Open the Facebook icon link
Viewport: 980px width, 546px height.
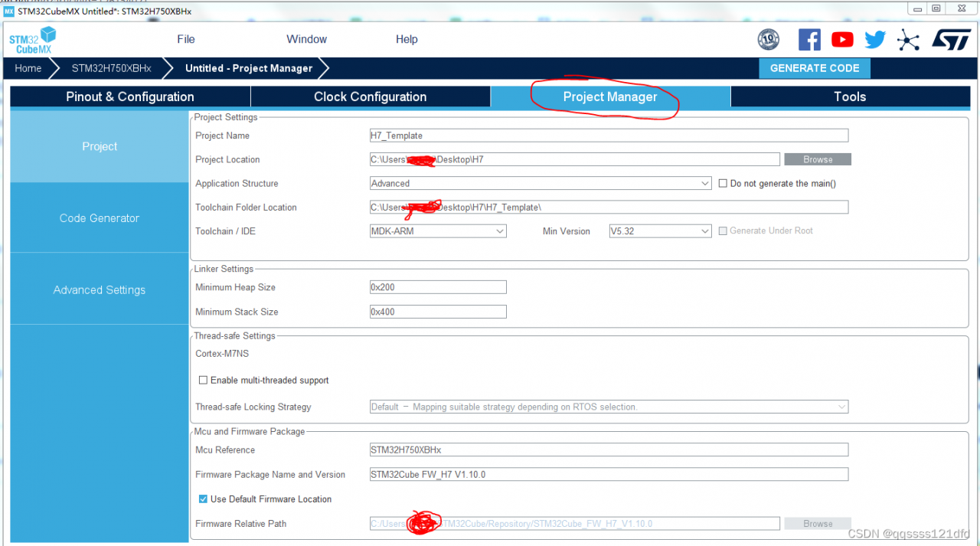click(809, 39)
